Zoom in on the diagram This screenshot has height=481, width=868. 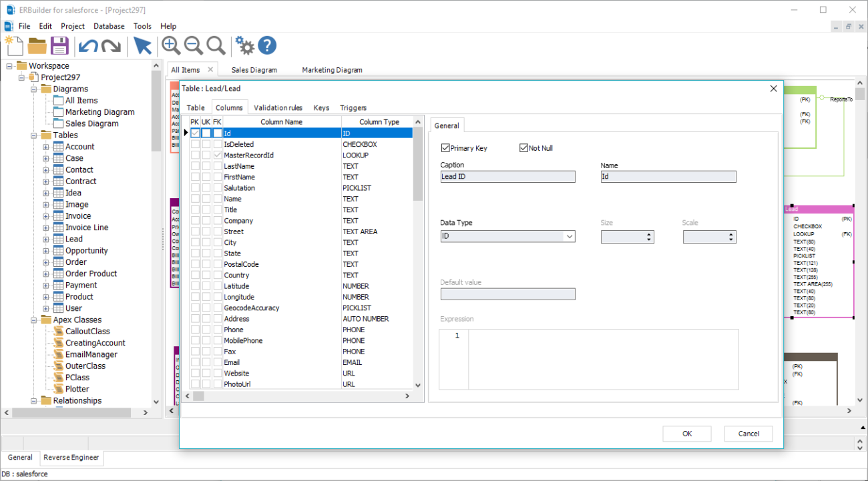point(171,46)
